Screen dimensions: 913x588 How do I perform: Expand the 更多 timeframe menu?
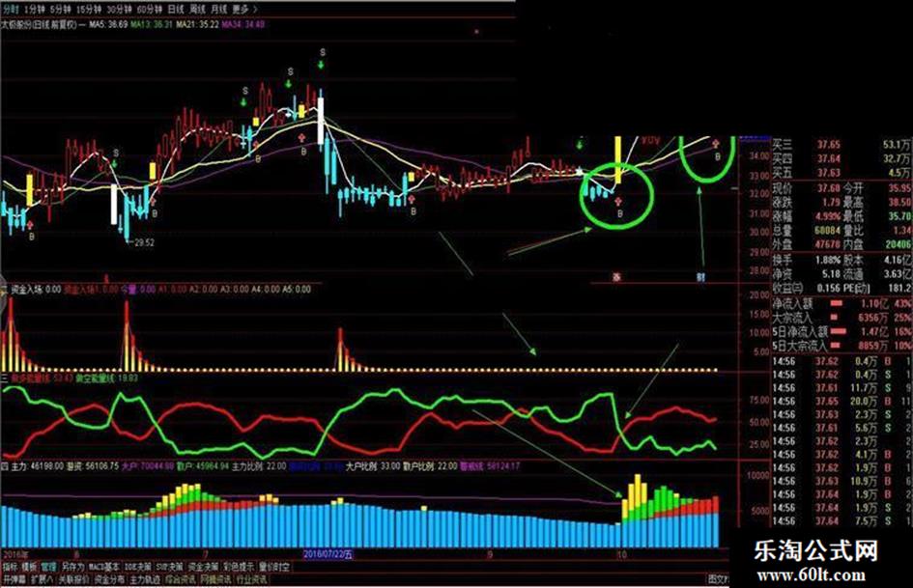pos(244,10)
